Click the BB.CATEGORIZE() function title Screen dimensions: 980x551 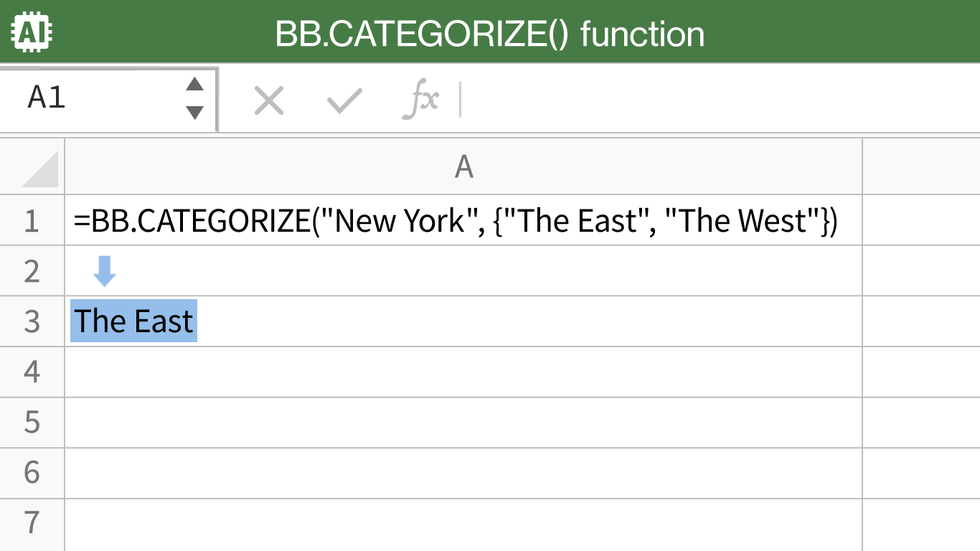point(490,34)
